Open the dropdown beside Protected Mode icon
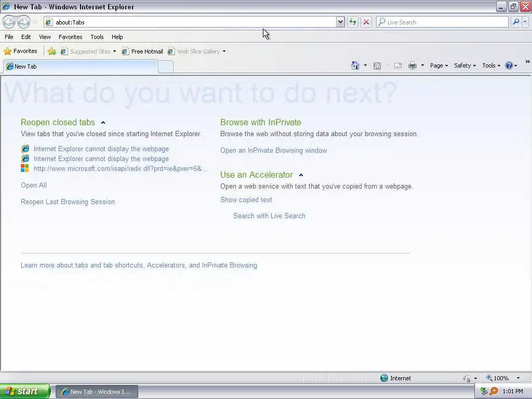This screenshot has height=399, width=532. point(475,378)
